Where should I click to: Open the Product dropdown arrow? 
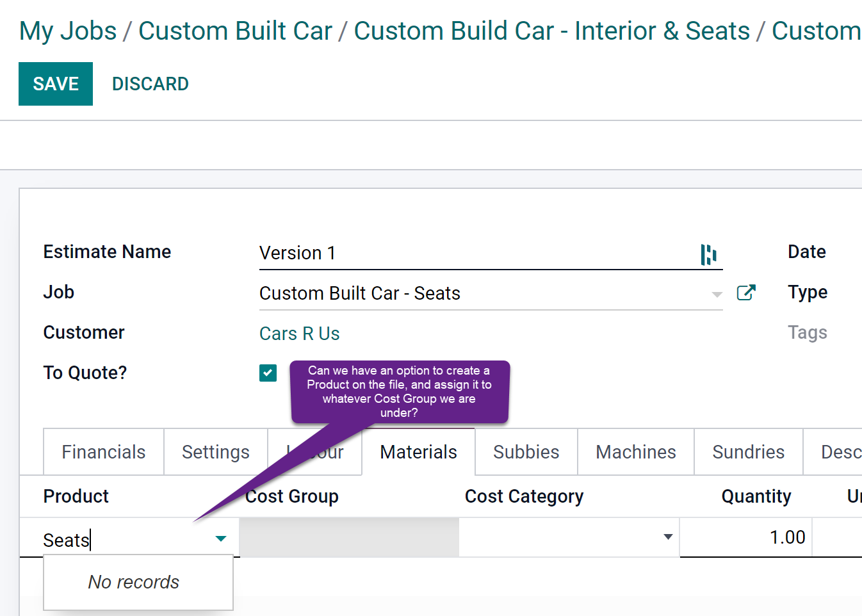tap(221, 539)
